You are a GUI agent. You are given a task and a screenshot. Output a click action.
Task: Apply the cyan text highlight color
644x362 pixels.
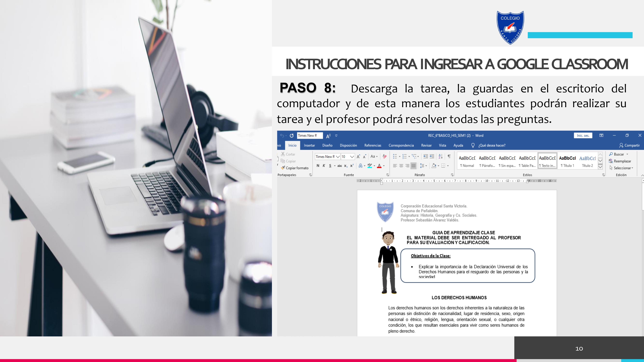370,166
